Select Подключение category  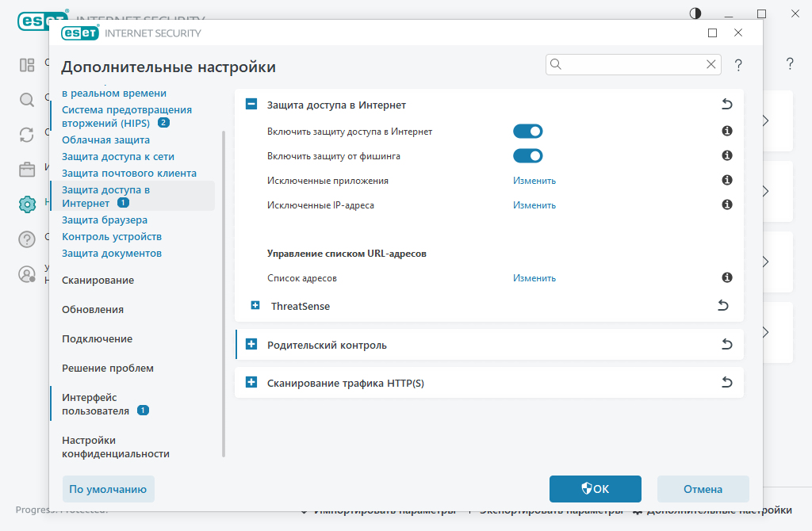pos(98,339)
